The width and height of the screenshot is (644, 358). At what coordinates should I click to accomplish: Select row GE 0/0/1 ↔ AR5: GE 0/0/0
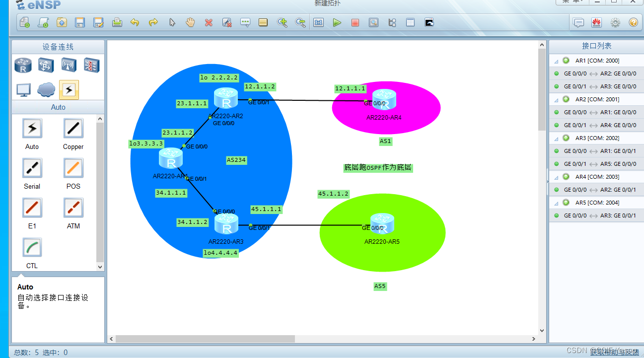596,164
